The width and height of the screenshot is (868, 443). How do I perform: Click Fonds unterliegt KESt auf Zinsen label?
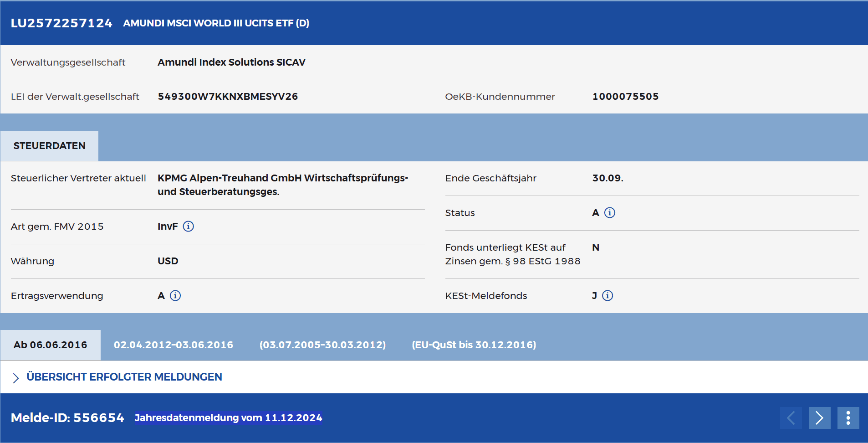coord(513,254)
